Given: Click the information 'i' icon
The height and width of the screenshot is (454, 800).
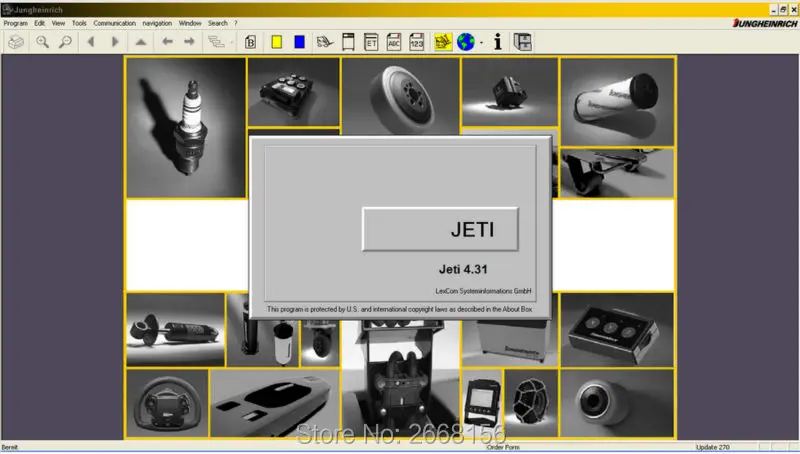Looking at the screenshot, I should point(498,42).
